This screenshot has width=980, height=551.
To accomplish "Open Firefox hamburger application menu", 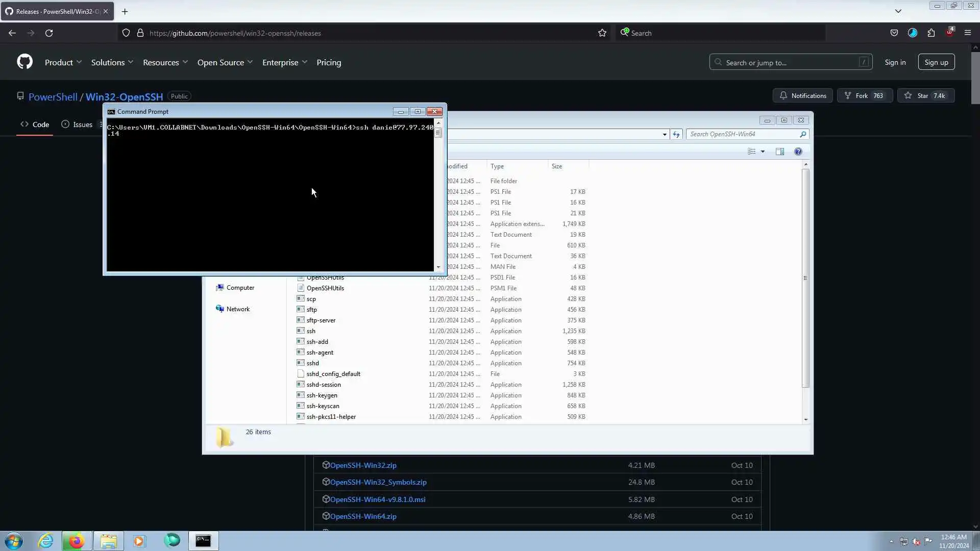I will tap(967, 33).
